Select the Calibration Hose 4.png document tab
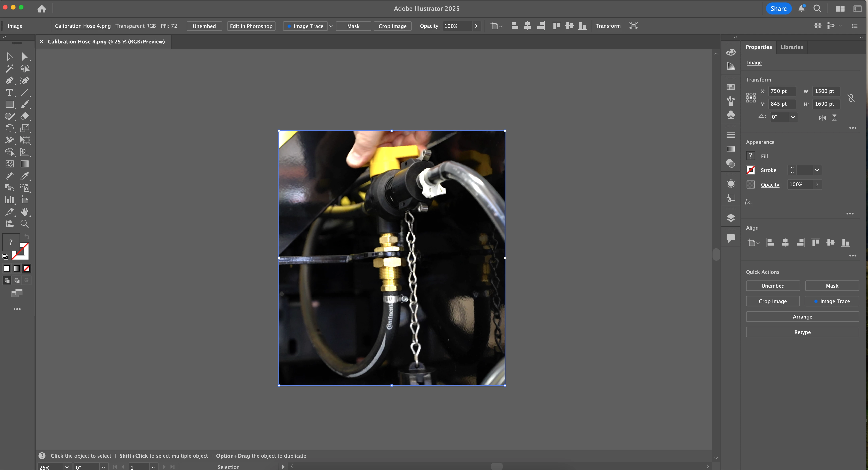Image resolution: width=868 pixels, height=470 pixels. (x=106, y=42)
